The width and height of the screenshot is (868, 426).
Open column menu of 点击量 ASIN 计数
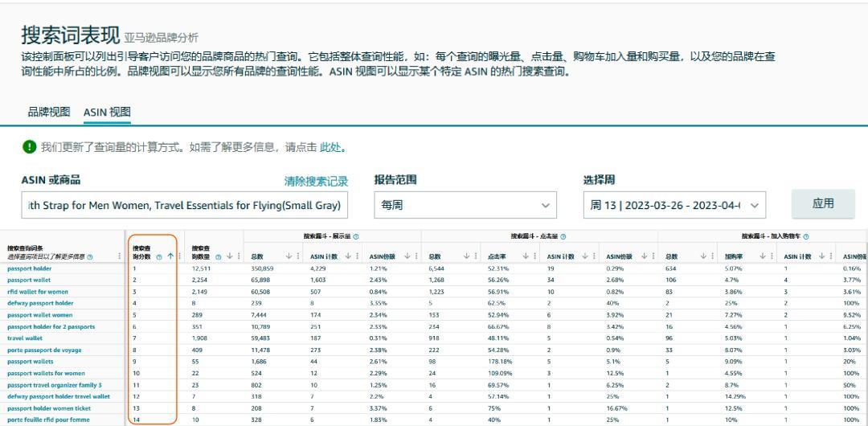coord(594,256)
